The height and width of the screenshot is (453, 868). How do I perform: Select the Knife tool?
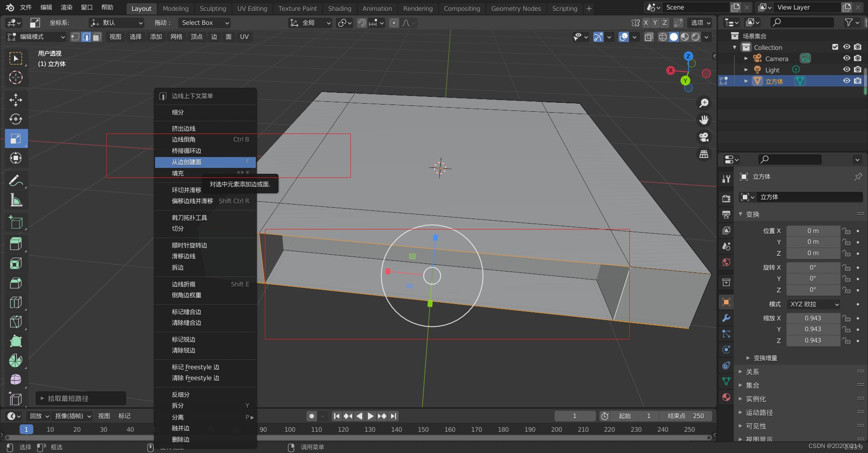pos(16,322)
